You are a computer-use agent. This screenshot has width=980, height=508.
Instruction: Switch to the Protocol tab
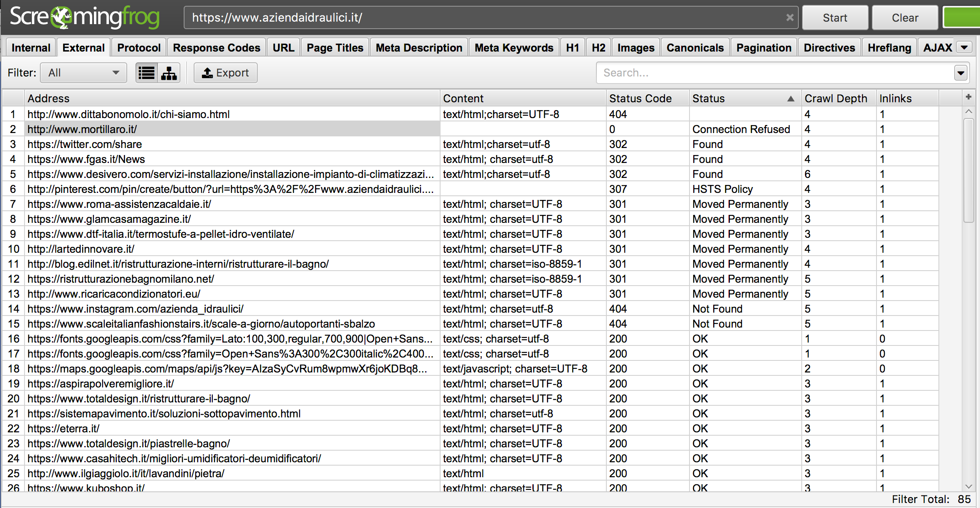click(139, 48)
